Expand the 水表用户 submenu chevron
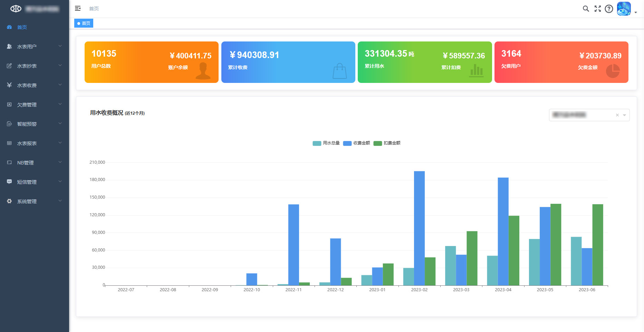The height and width of the screenshot is (332, 644). pos(60,46)
